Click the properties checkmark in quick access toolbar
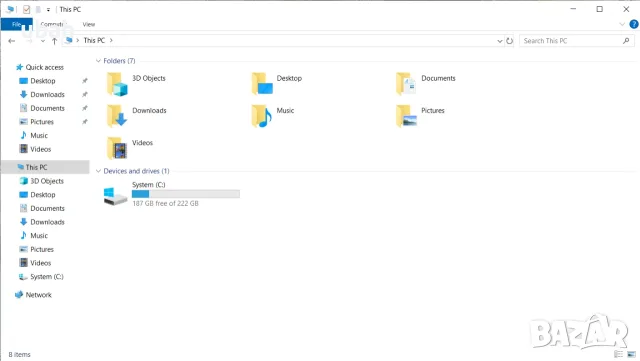640x361 pixels. 27,9
